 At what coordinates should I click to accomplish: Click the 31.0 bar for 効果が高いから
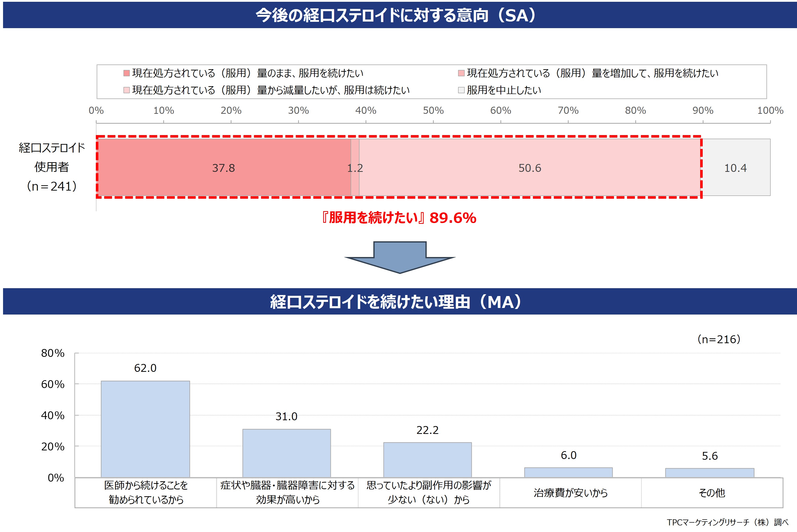(286, 453)
